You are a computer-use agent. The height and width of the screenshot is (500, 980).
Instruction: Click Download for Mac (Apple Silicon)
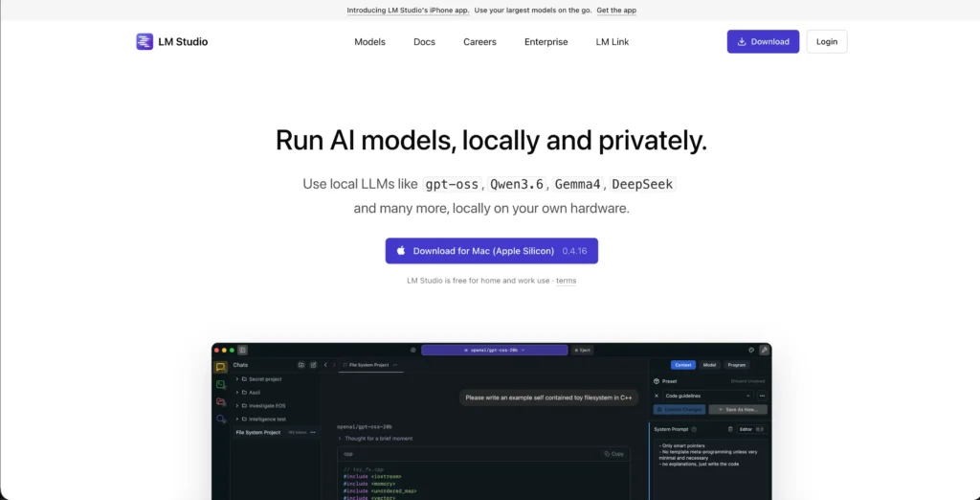pyautogui.click(x=491, y=251)
